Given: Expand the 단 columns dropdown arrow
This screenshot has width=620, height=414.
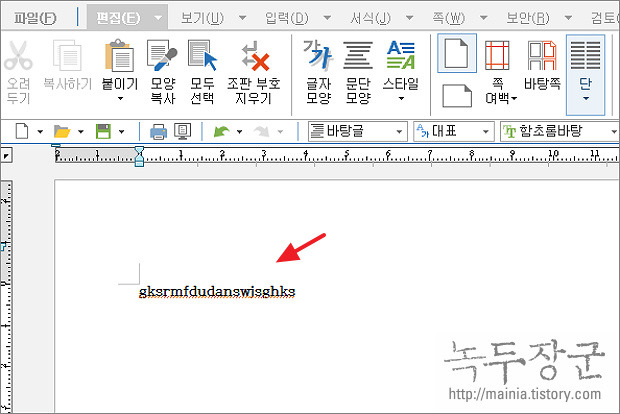Looking at the screenshot, I should (x=586, y=99).
